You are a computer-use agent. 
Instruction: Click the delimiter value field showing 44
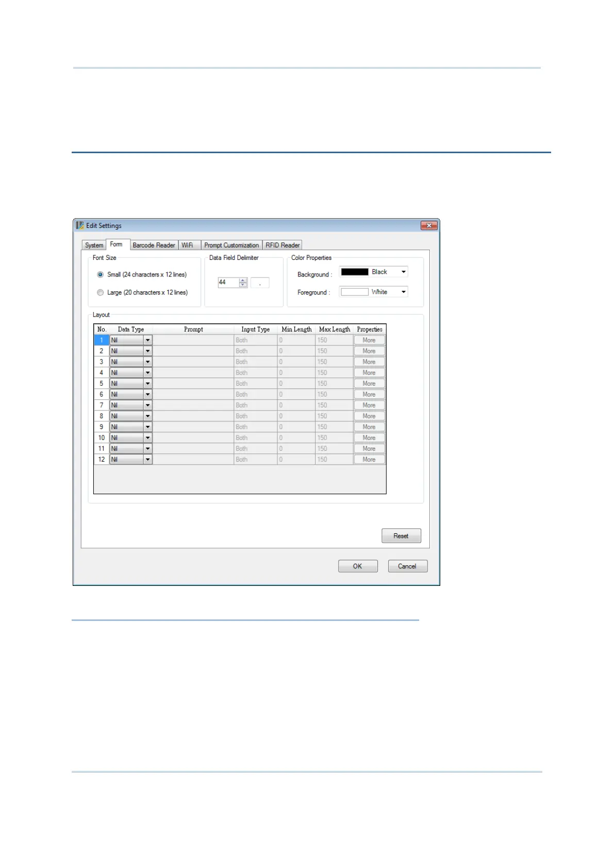point(228,282)
